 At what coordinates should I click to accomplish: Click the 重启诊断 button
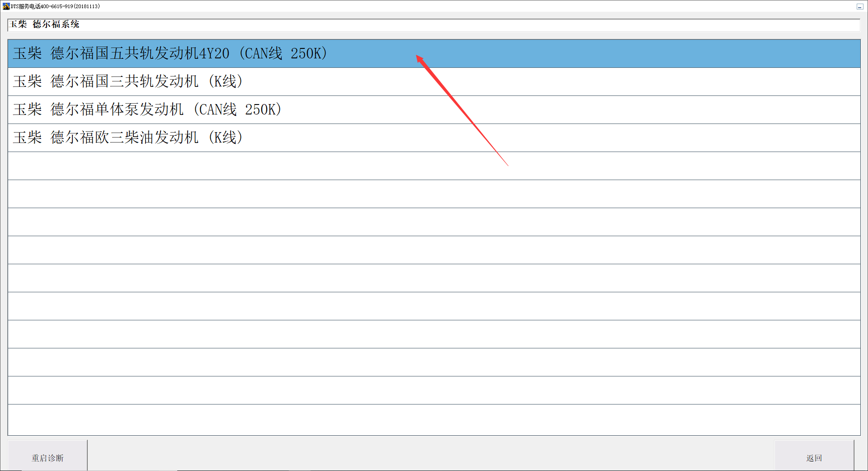pyautogui.click(x=47, y=456)
